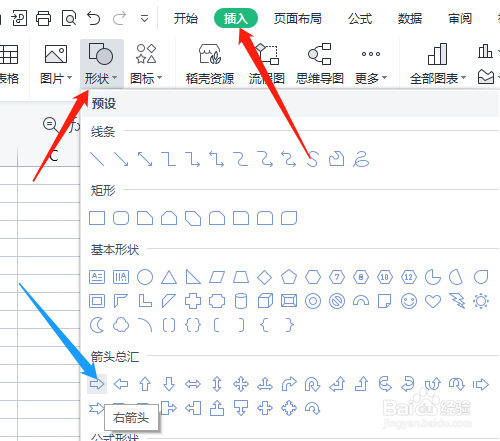Click the zoom-out magnifier icon
Screen dimensions: 500x441
[50, 125]
